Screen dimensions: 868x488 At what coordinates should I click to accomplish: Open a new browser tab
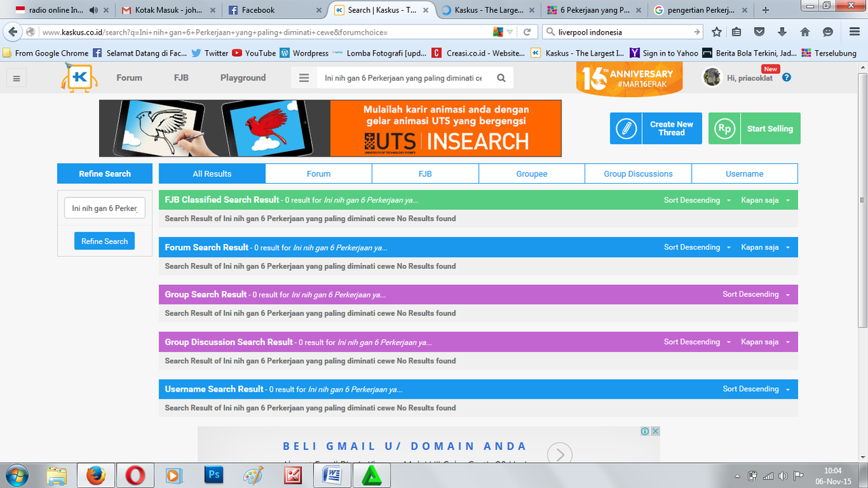click(x=766, y=10)
